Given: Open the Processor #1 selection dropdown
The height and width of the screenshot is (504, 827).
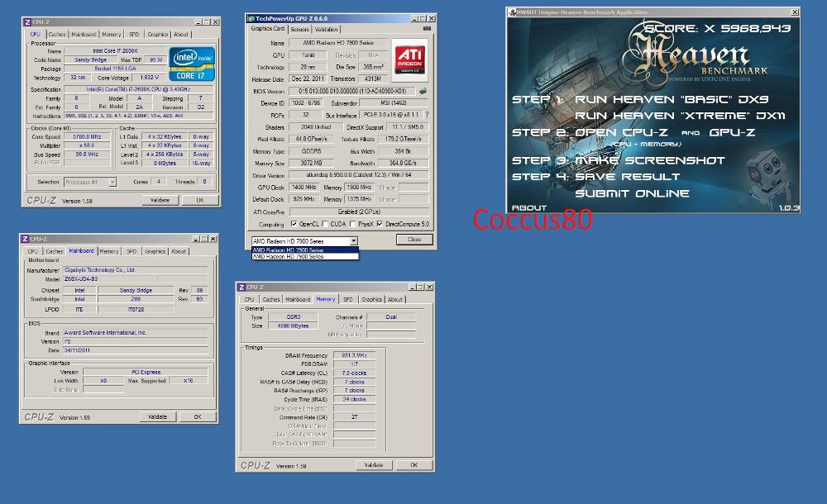Looking at the screenshot, I should point(112,182).
